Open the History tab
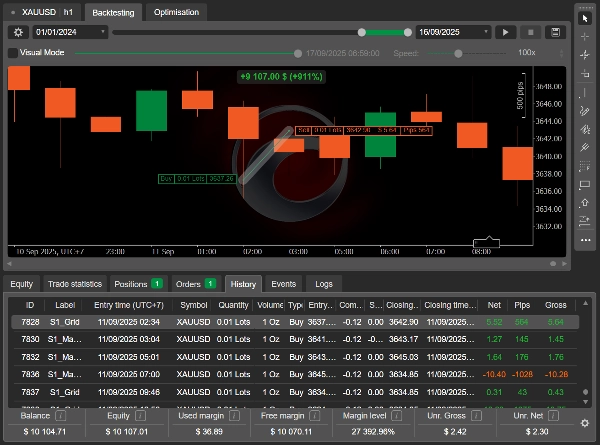The height and width of the screenshot is (445, 600). click(243, 284)
